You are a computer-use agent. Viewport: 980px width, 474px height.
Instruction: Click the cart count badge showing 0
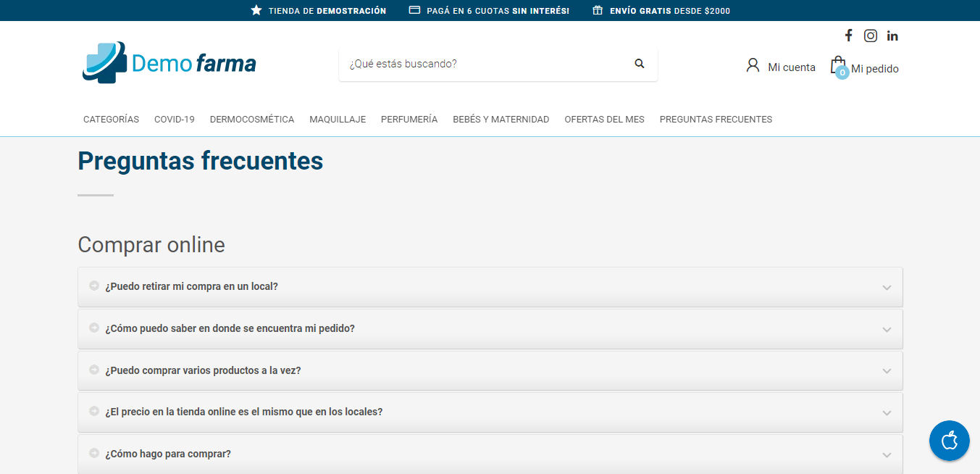click(842, 72)
